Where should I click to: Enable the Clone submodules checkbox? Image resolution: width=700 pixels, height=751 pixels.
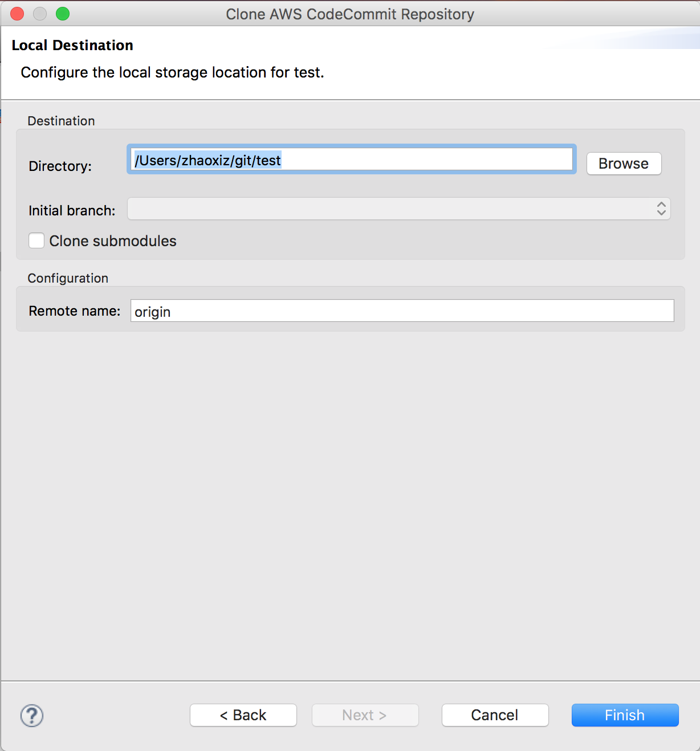tap(36, 241)
